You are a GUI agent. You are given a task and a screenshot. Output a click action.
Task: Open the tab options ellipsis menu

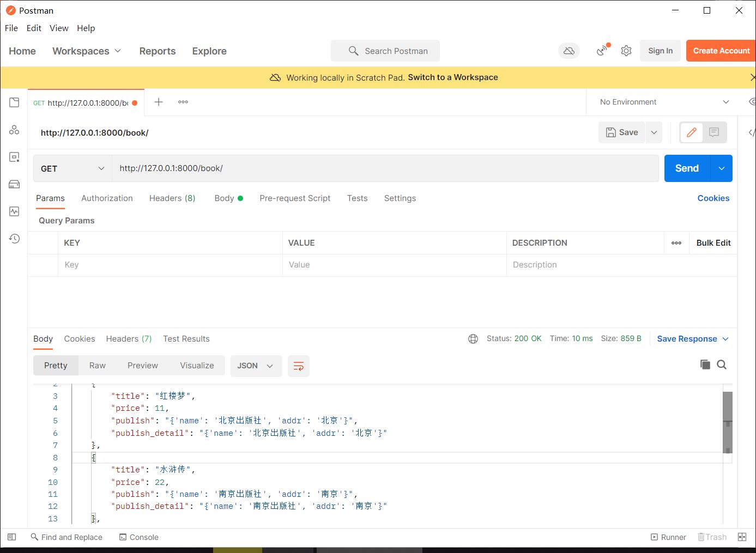click(x=183, y=102)
